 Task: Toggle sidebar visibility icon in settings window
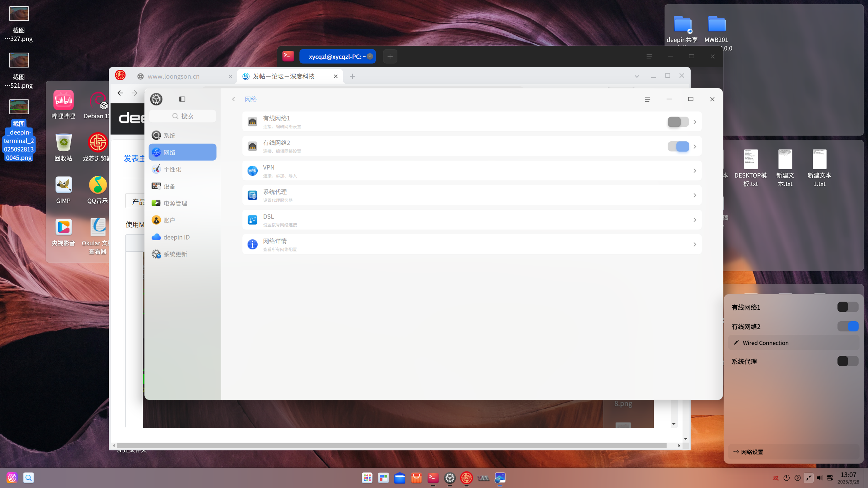(182, 99)
